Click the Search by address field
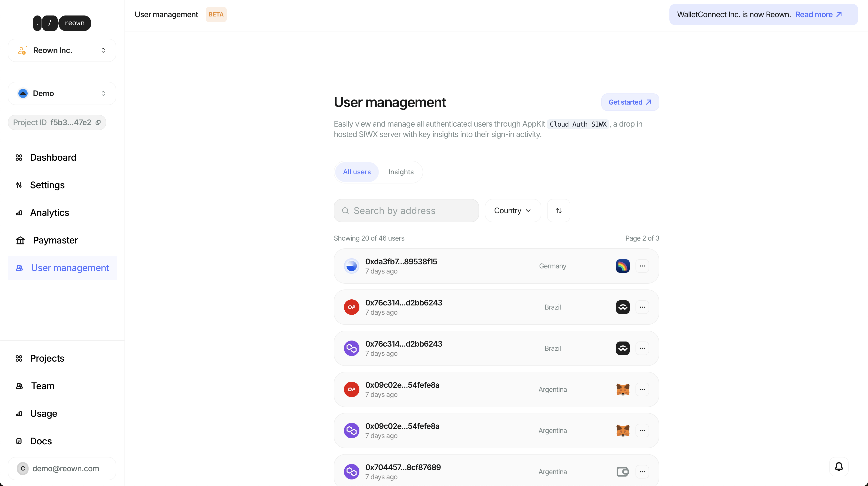This screenshot has height=486, width=868. (x=406, y=211)
